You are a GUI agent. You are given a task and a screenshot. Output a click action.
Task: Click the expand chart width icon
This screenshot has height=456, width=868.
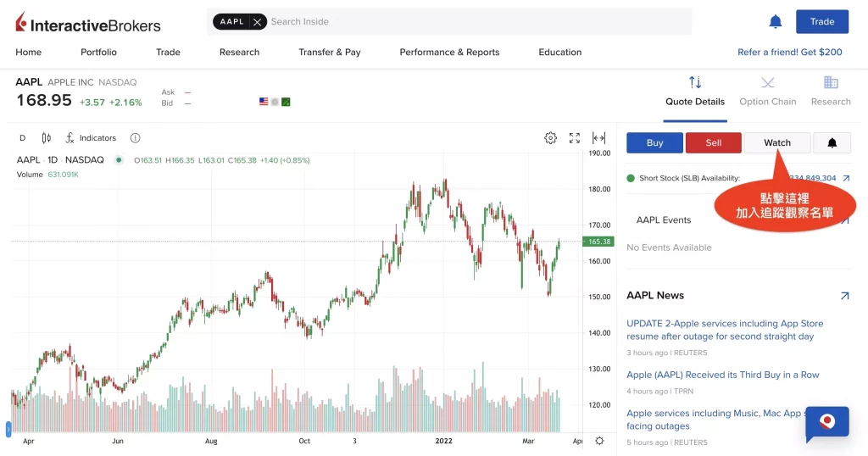coord(598,138)
